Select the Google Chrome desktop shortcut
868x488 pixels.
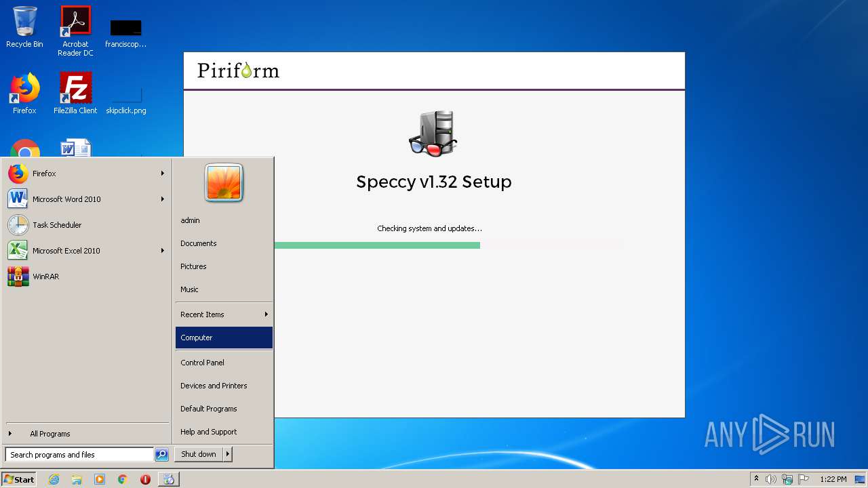(x=25, y=149)
